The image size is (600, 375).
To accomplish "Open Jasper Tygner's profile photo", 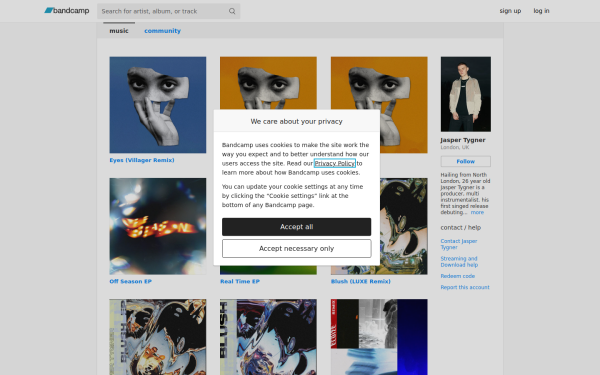I will click(x=466, y=94).
